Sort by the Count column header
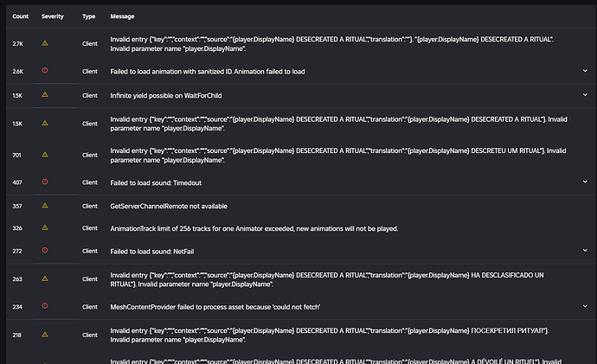The height and width of the screenshot is (364, 597). [x=22, y=16]
